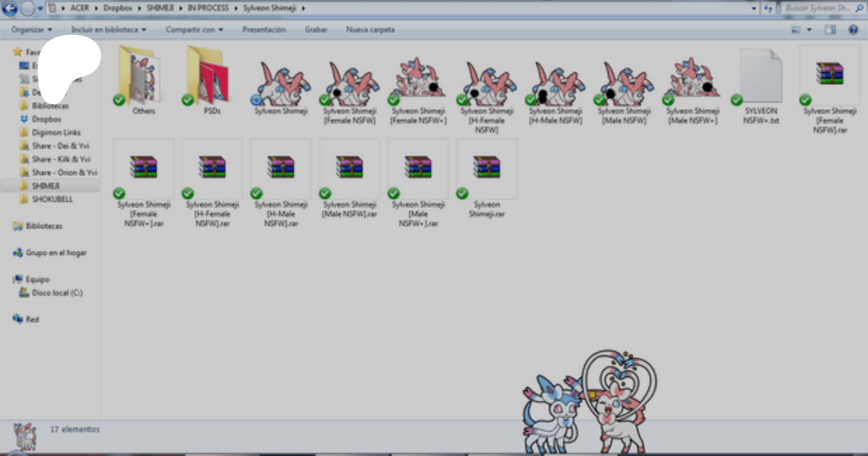Open Digimon Links in the navigation pane

(x=56, y=132)
